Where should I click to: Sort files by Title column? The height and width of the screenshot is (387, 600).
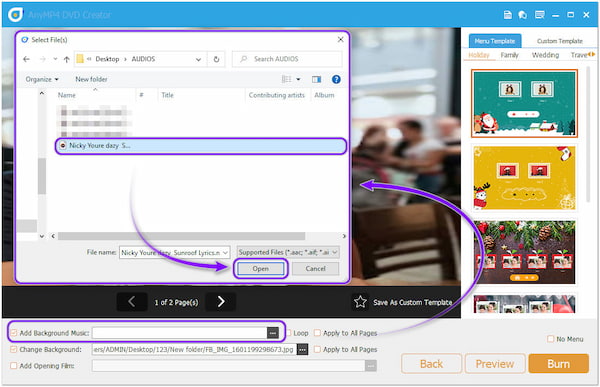point(167,95)
